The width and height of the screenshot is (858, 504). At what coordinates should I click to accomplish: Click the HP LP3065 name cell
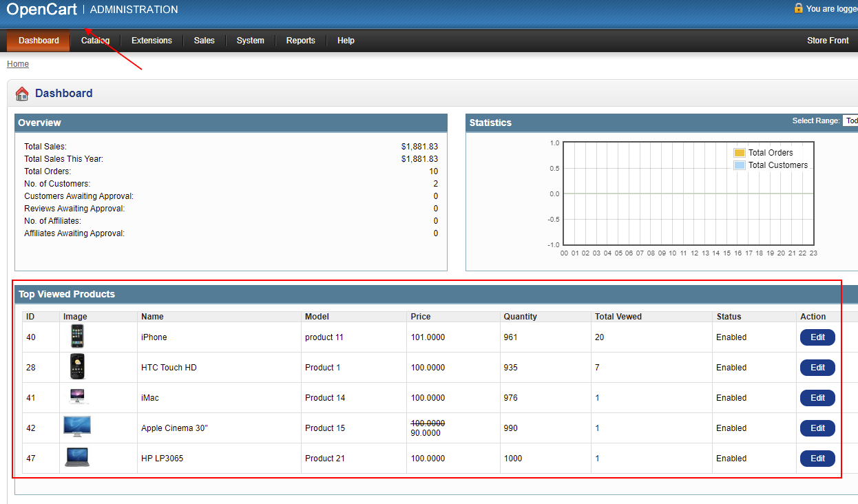pos(162,459)
